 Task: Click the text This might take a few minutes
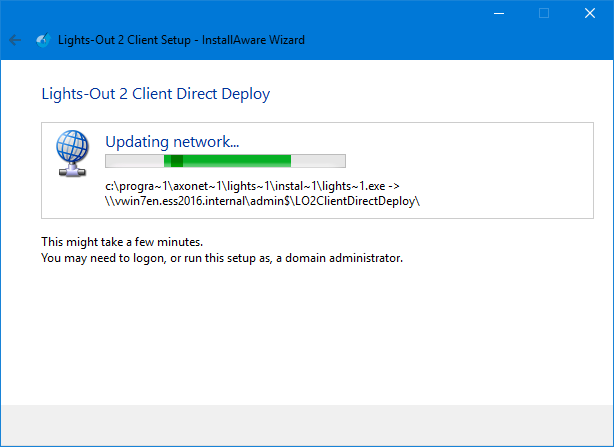point(122,242)
